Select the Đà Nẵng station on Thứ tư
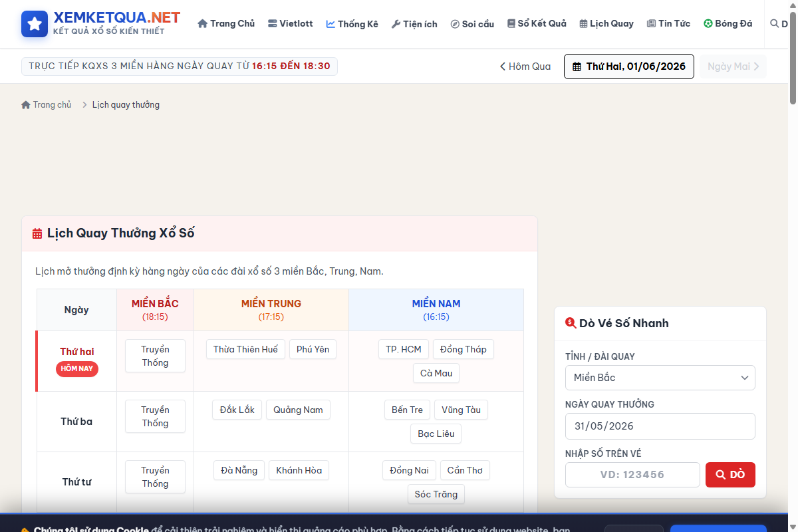This screenshot has width=798, height=532. (x=239, y=470)
